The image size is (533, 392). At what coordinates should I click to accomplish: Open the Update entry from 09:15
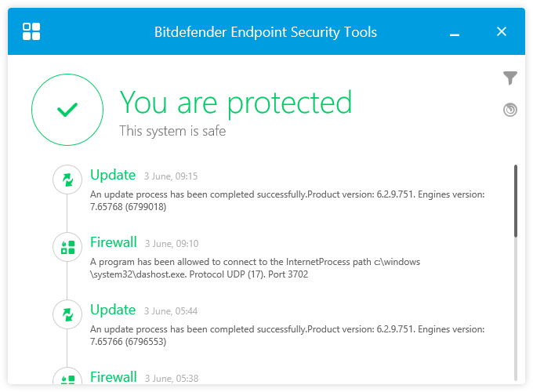[113, 175]
